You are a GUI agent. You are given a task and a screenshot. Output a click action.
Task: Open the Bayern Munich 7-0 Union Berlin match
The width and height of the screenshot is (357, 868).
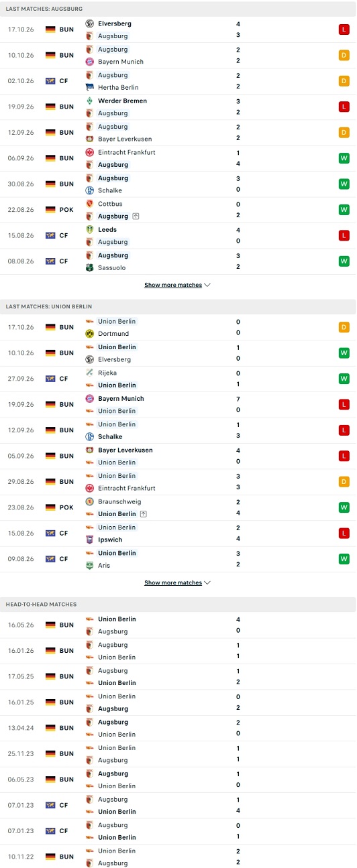click(x=178, y=404)
